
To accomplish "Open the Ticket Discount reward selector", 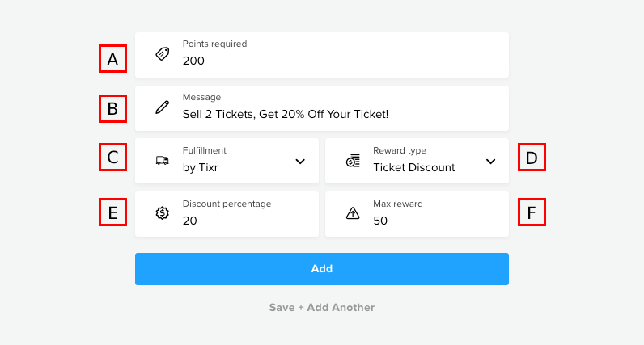I will [417, 161].
